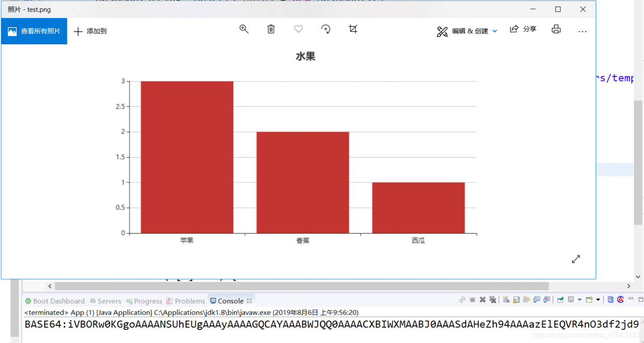This screenshot has height=343, width=644.
Task: Click the 西瓜 axis label
Action: click(x=419, y=240)
